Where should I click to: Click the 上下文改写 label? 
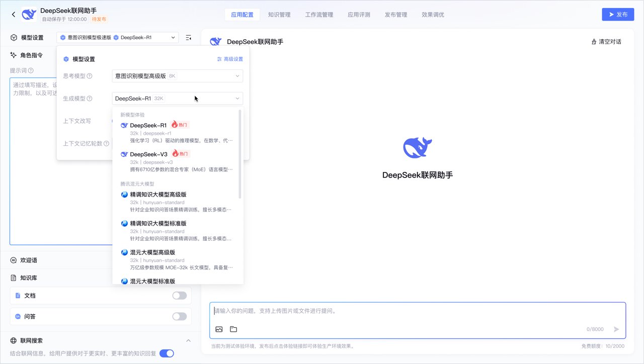coord(77,121)
